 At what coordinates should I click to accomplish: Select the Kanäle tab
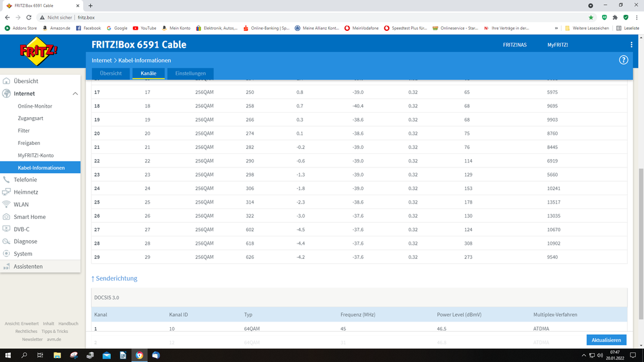148,73
